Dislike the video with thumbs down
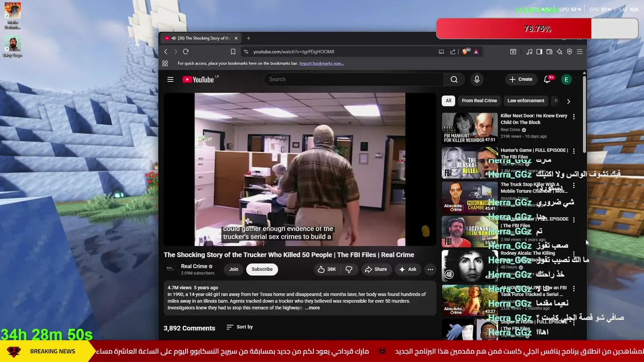The width and height of the screenshot is (644, 362). point(349,269)
